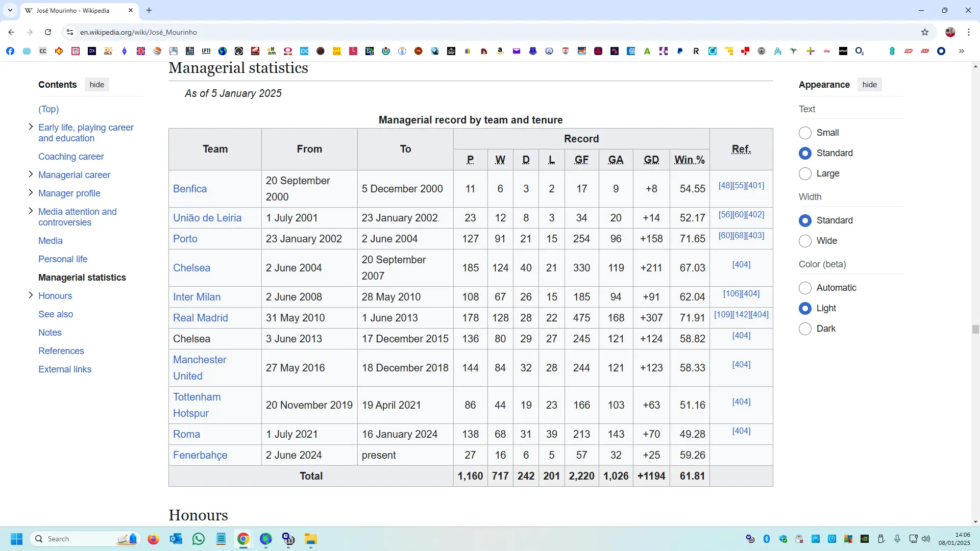Show the bookmarks overflow chevron

pyautogui.click(x=962, y=51)
